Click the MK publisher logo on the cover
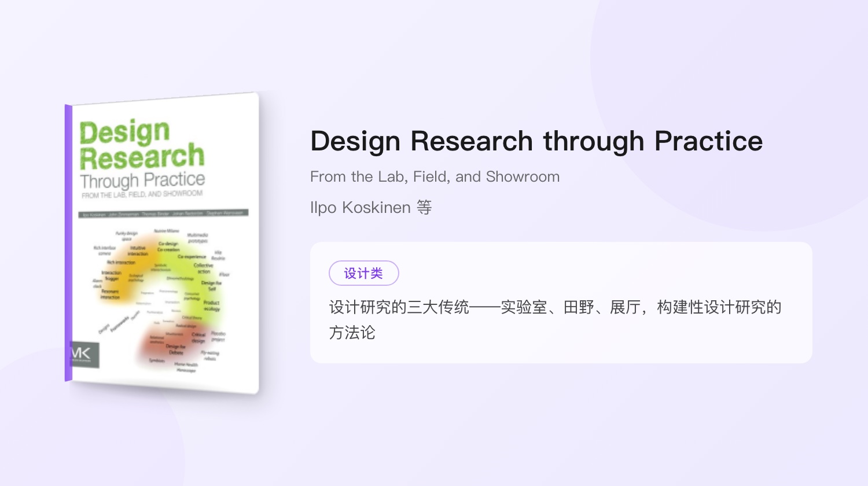This screenshot has height=486, width=868. pyautogui.click(x=85, y=355)
